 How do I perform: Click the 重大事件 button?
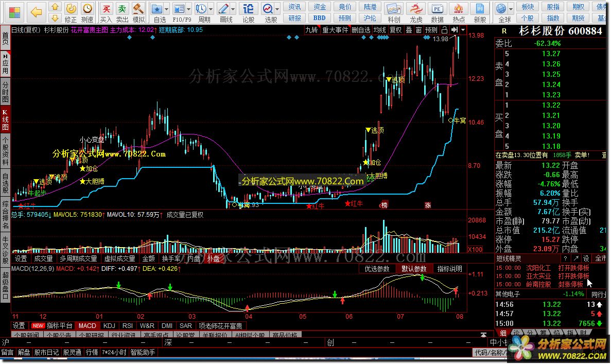coord(335,30)
